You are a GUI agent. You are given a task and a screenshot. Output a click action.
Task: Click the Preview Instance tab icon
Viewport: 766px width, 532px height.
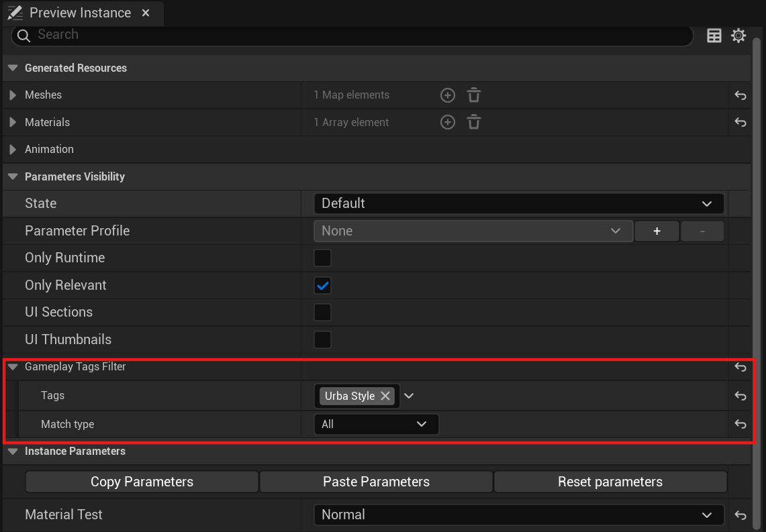(x=15, y=13)
